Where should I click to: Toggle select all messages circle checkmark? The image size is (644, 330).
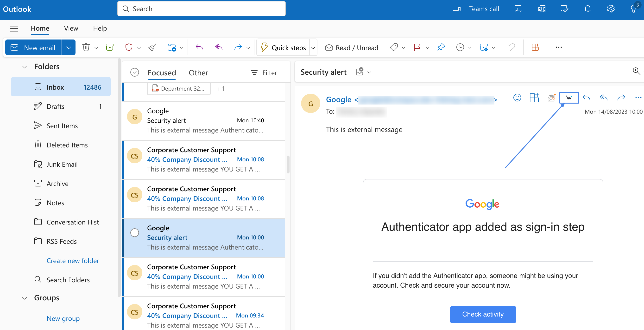point(134,72)
